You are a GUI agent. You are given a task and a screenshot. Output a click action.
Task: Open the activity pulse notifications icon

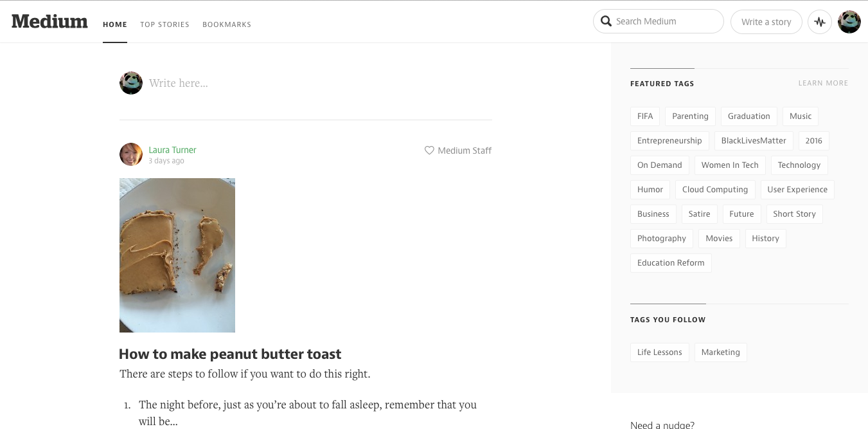819,22
